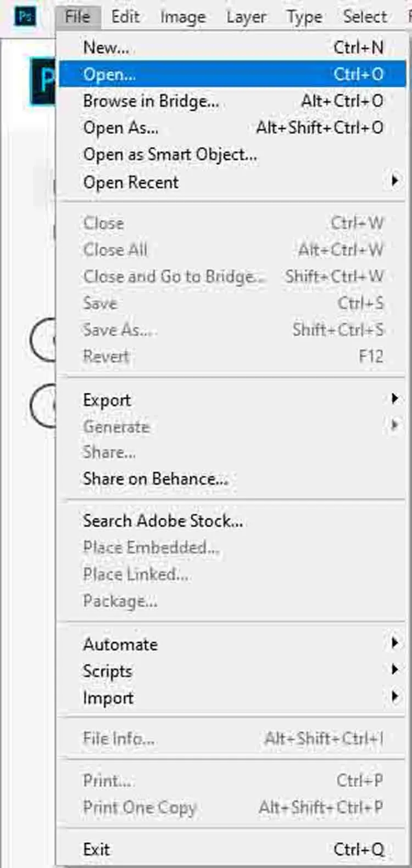Expand the Export submenu
412x868 pixels.
106,399
